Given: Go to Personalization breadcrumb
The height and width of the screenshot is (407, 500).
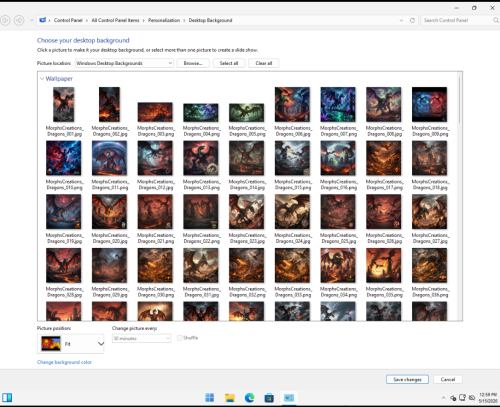Looking at the screenshot, I should point(164,20).
